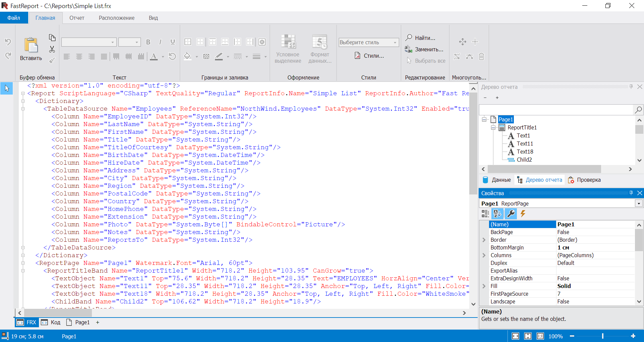This screenshot has height=342, width=644.
Task: Click the Alphabetical sort properties icon
Action: pos(497,214)
